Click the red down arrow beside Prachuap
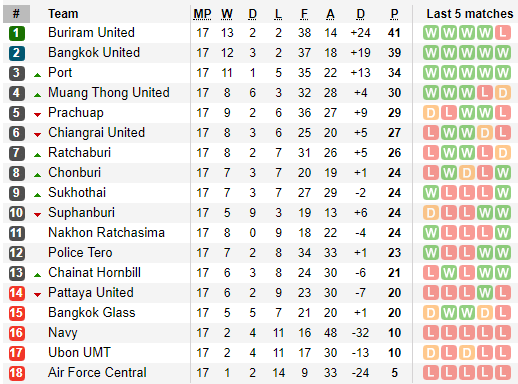The width and height of the screenshot is (518, 384). [37, 115]
